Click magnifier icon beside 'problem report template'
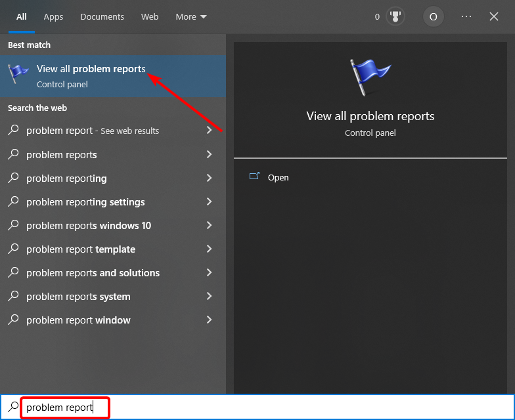The width and height of the screenshot is (515, 420). point(13,248)
